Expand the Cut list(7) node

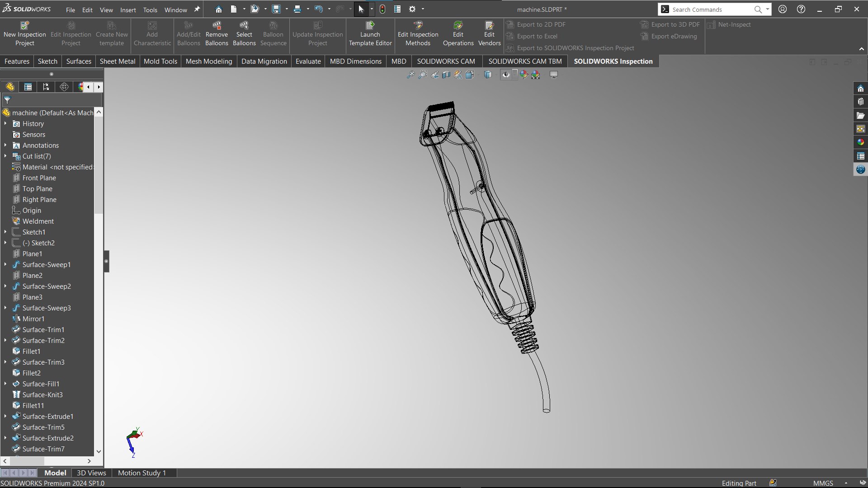[5, 156]
